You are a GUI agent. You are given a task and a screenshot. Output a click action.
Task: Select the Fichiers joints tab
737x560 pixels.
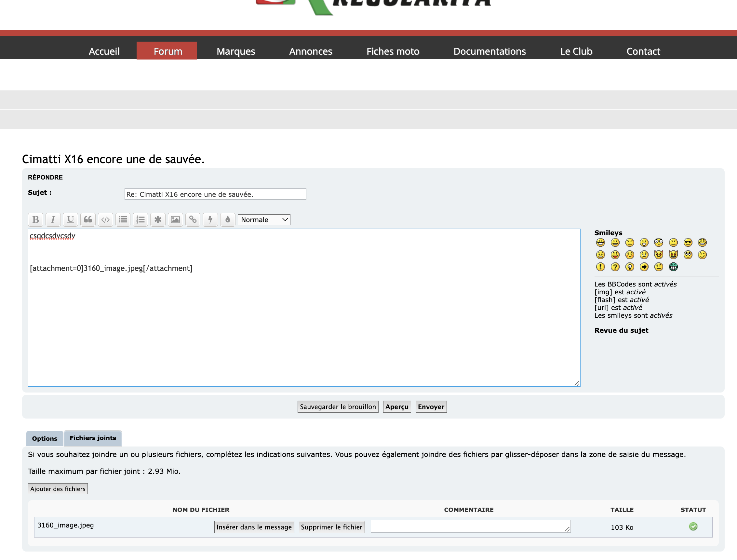[x=93, y=438]
